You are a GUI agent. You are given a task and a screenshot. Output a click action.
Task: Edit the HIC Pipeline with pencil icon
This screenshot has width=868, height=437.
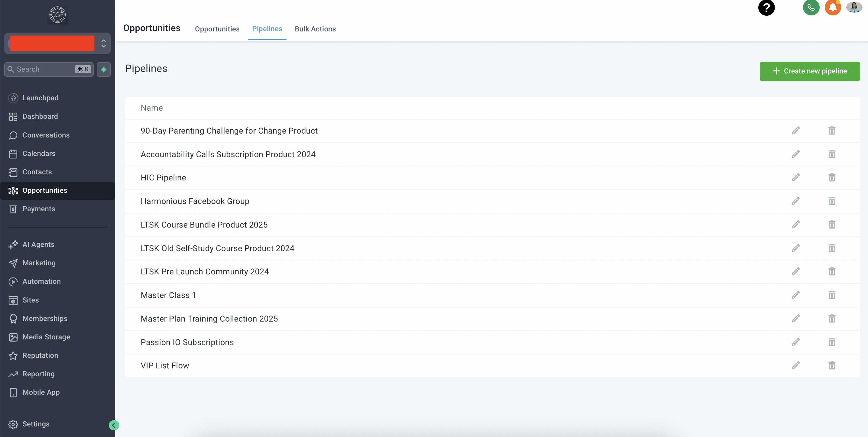[795, 178]
